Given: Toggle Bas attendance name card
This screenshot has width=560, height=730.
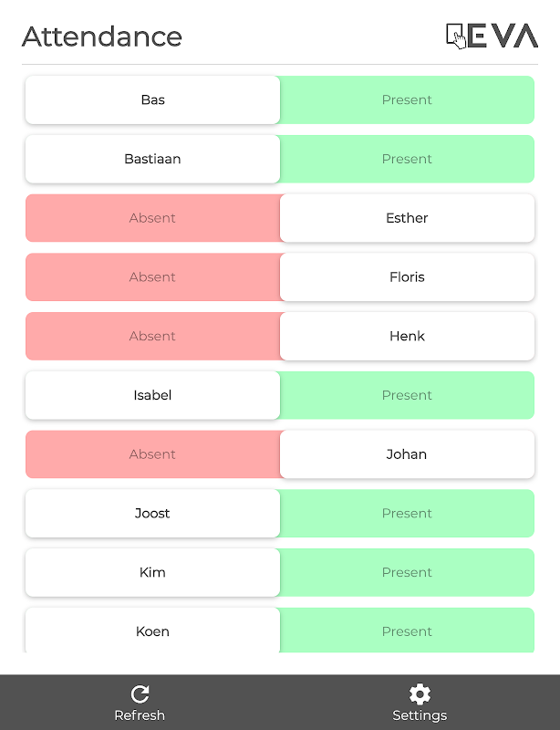Looking at the screenshot, I should click(x=152, y=99).
